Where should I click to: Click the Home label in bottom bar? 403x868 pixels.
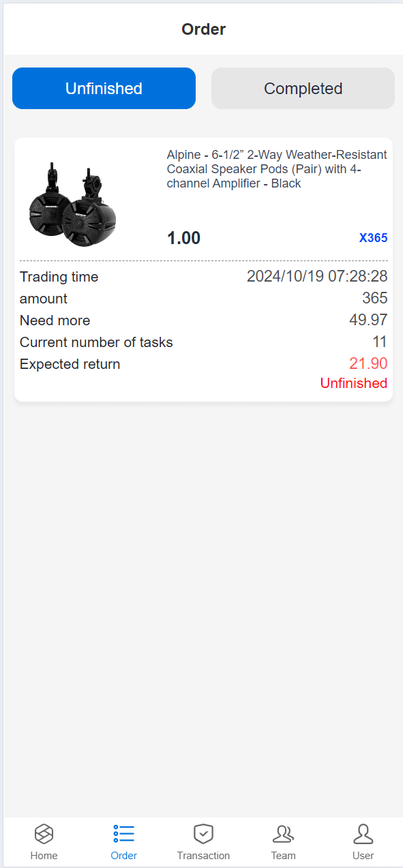pyautogui.click(x=44, y=856)
